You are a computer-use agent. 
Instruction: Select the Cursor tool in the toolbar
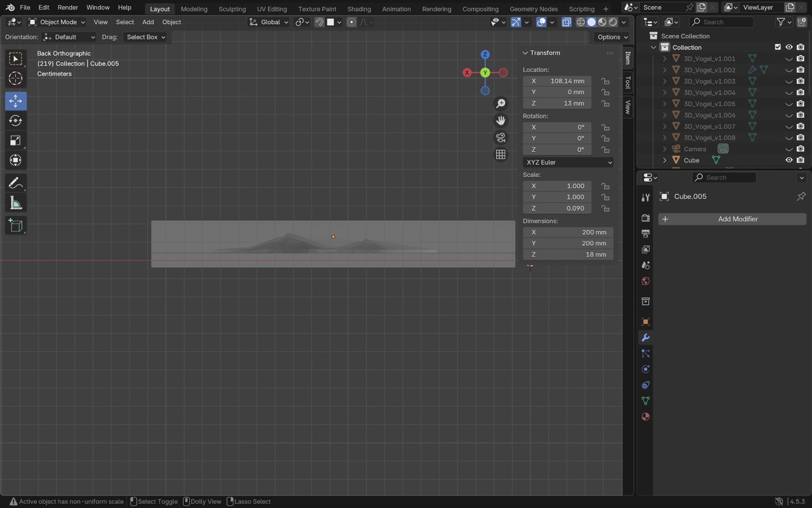[15, 78]
